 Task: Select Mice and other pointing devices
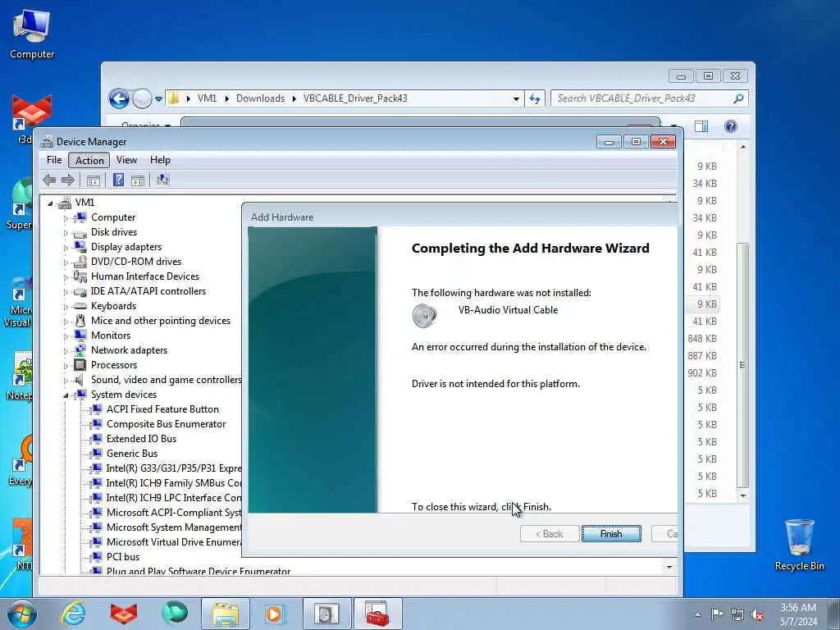(x=160, y=321)
